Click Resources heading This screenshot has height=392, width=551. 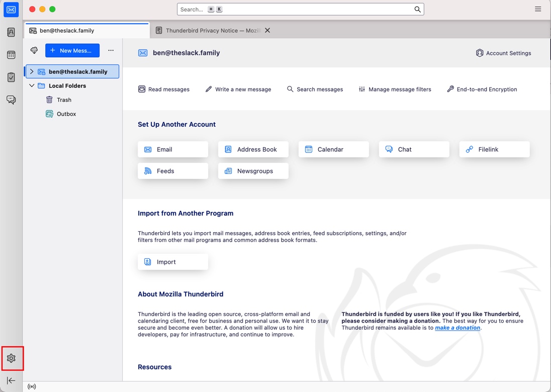[155, 367]
